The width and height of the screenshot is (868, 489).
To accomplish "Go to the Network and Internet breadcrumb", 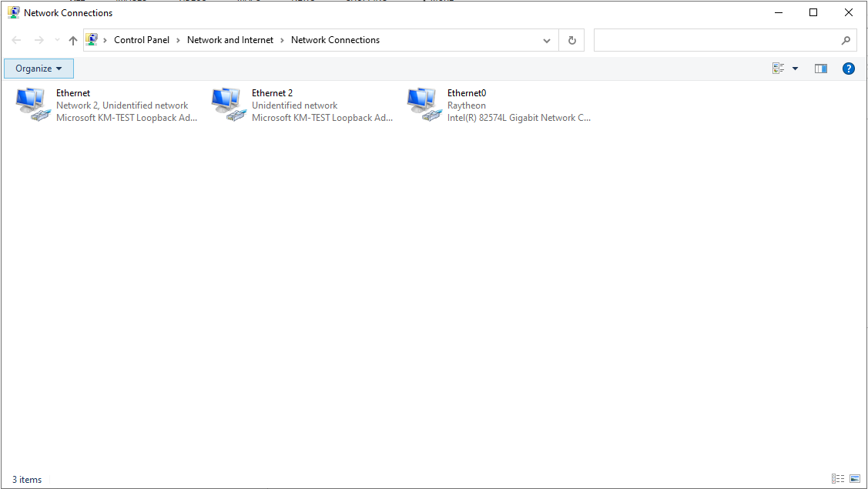I will (x=230, y=40).
